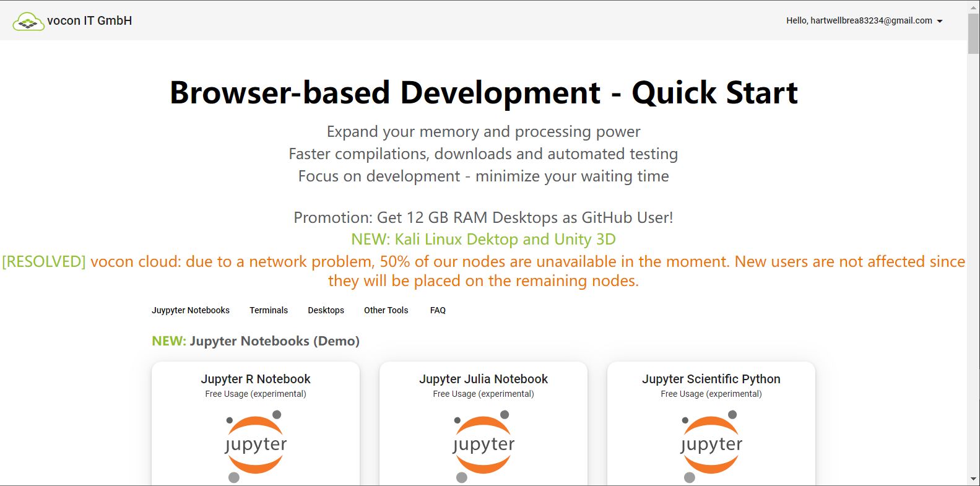Image resolution: width=980 pixels, height=486 pixels.
Task: Click the [RESOLVED] status label
Action: 44,261
